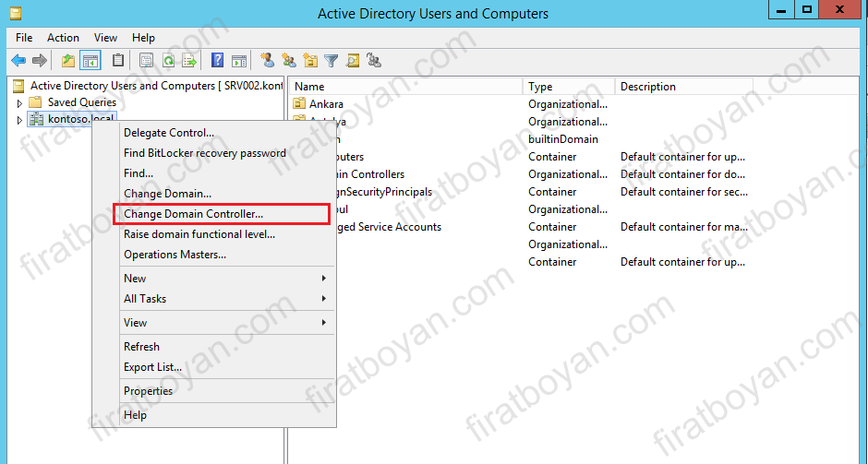The width and height of the screenshot is (868, 464).
Task: Create new user with toolbar icon
Action: coord(268,60)
